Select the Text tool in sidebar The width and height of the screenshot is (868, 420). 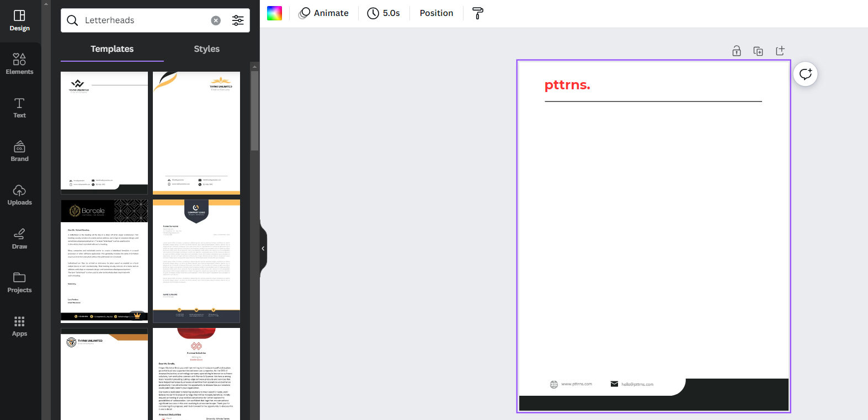coord(20,107)
